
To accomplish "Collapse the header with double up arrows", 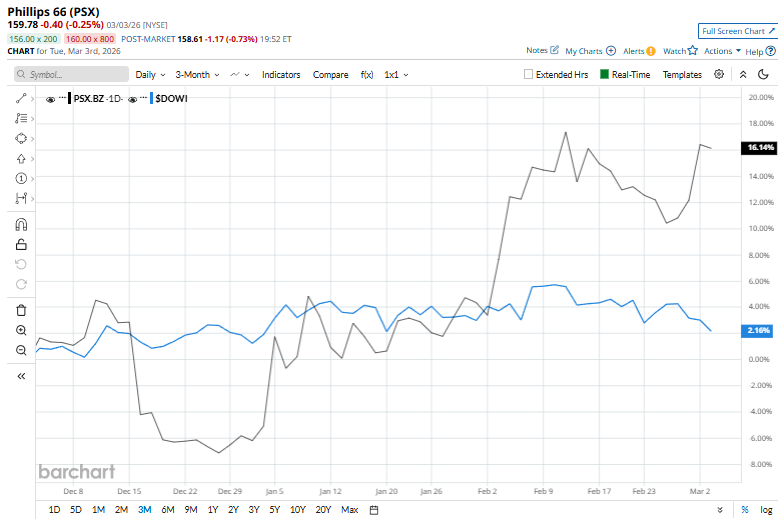I will pos(743,74).
